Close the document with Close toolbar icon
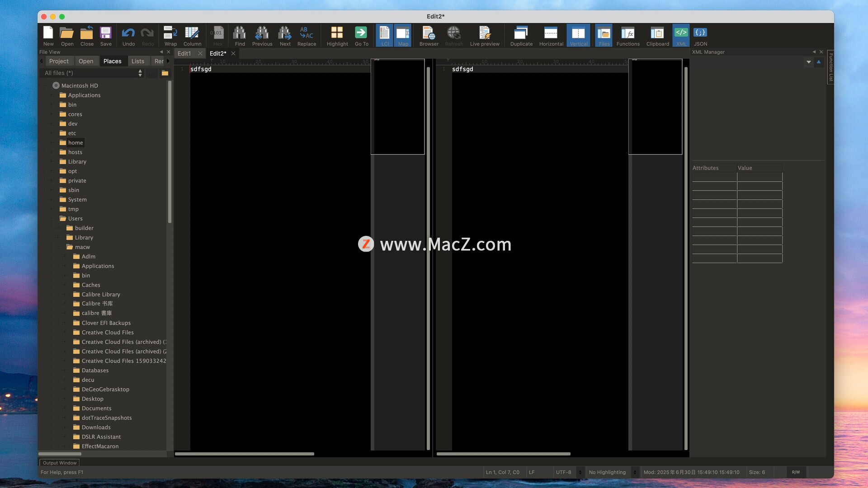Screen dimensions: 868x488 [87, 36]
